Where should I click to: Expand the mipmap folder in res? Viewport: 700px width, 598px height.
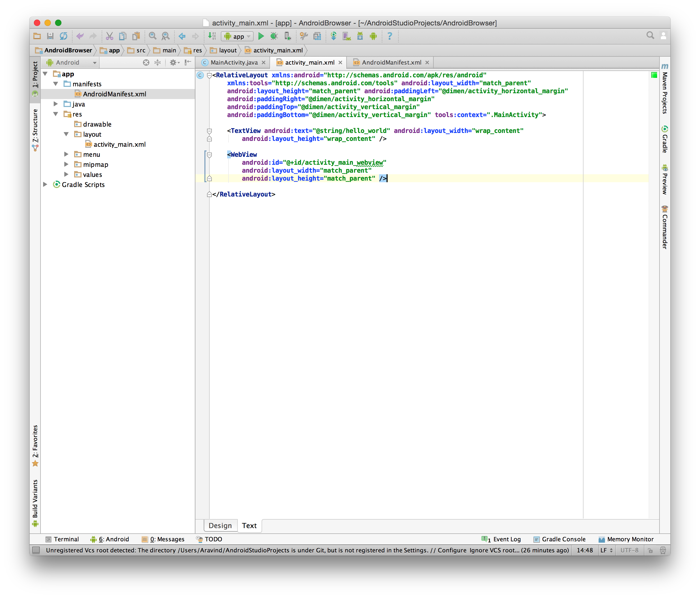coord(68,164)
